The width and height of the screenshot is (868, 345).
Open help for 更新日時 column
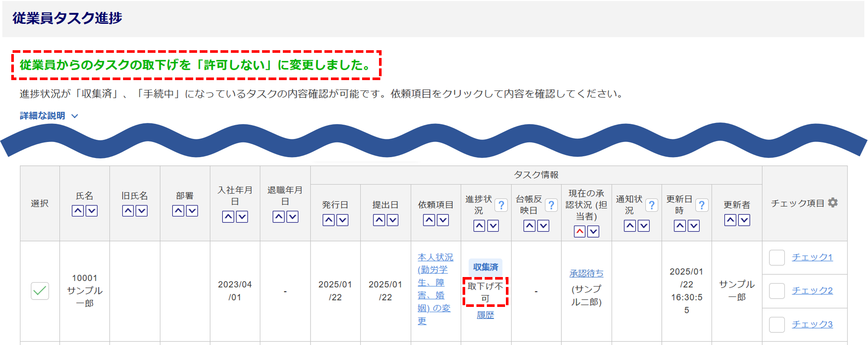point(702,205)
